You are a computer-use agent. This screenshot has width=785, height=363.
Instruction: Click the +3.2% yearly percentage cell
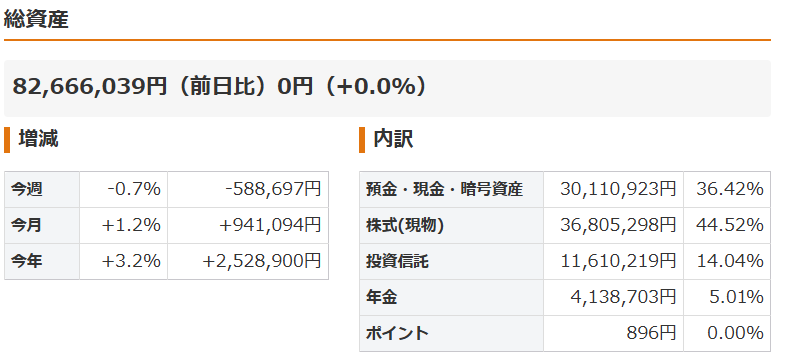[123, 262]
